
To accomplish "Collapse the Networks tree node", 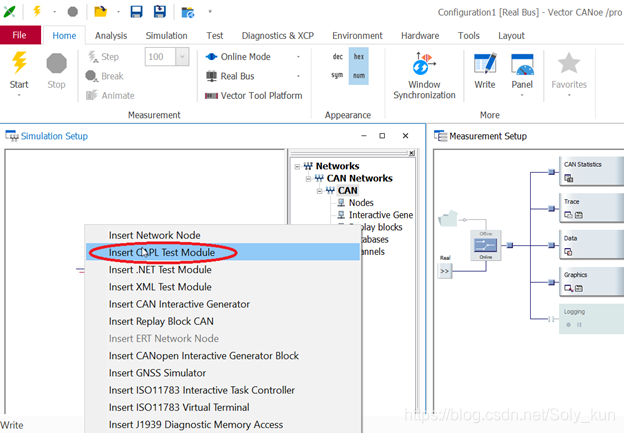I will pos(297,166).
